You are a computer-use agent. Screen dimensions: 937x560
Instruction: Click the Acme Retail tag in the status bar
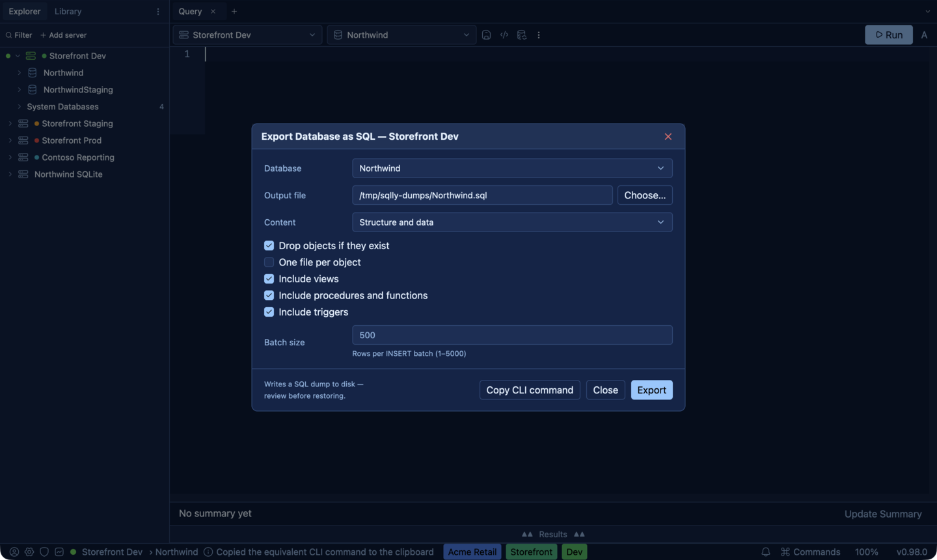(x=472, y=552)
